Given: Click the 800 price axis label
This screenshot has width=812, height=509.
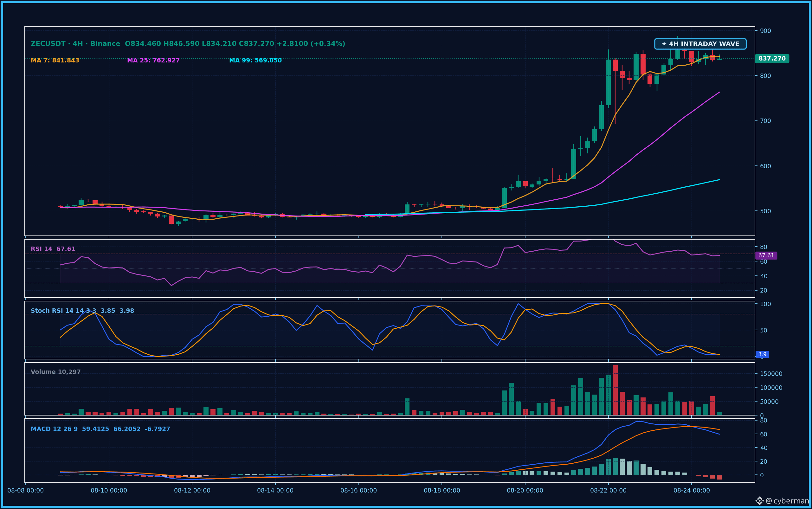Looking at the screenshot, I should pyautogui.click(x=765, y=76).
